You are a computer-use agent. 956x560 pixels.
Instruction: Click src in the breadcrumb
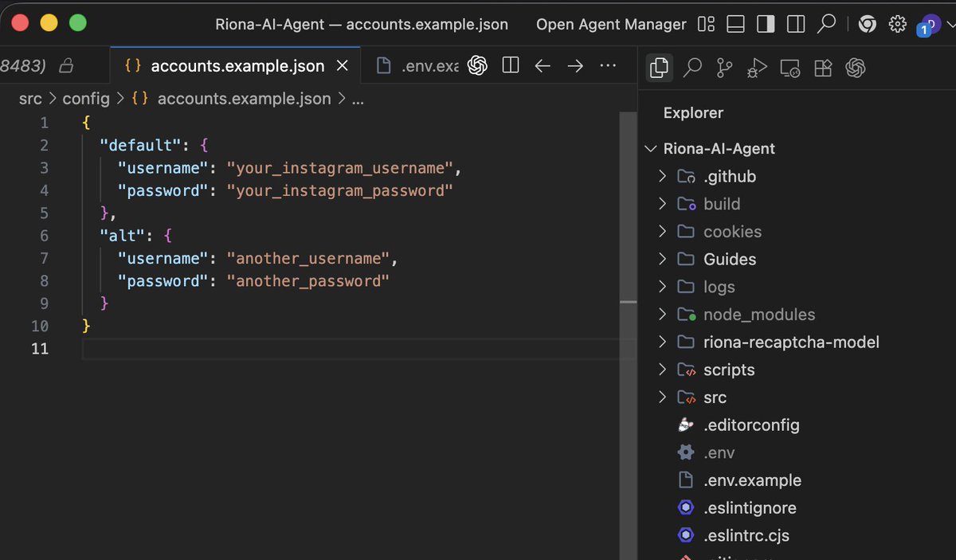point(30,100)
